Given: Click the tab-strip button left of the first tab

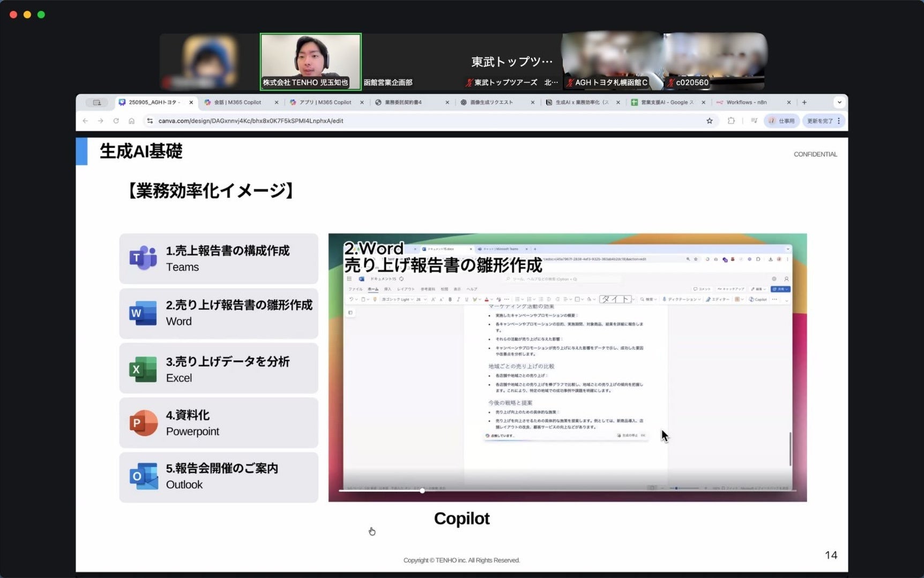Looking at the screenshot, I should [x=97, y=102].
